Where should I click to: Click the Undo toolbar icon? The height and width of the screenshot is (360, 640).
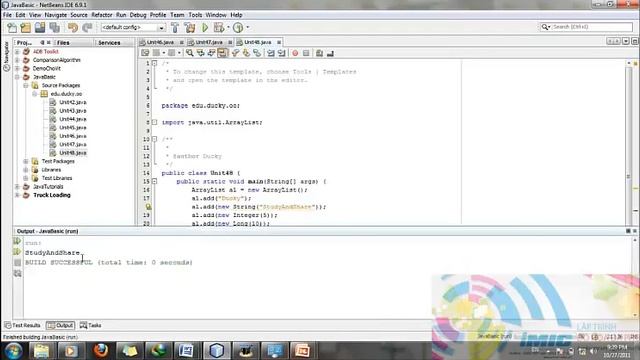pos(73,27)
